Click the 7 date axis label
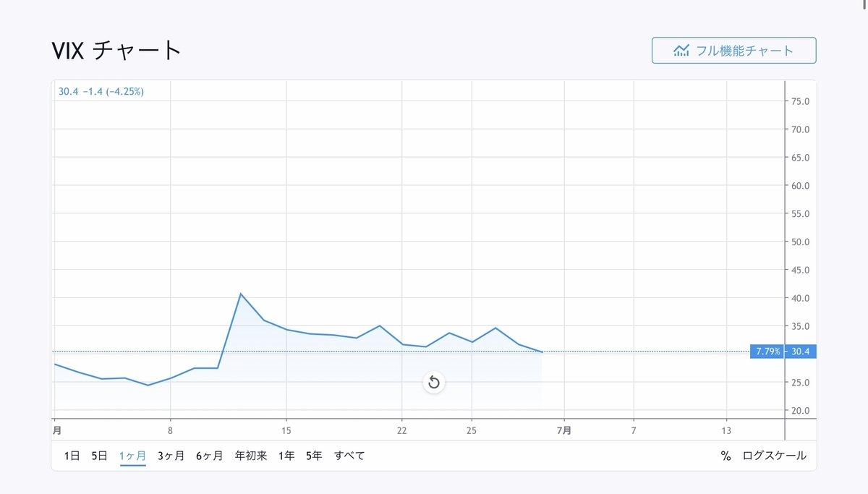868x494 pixels. (x=634, y=430)
